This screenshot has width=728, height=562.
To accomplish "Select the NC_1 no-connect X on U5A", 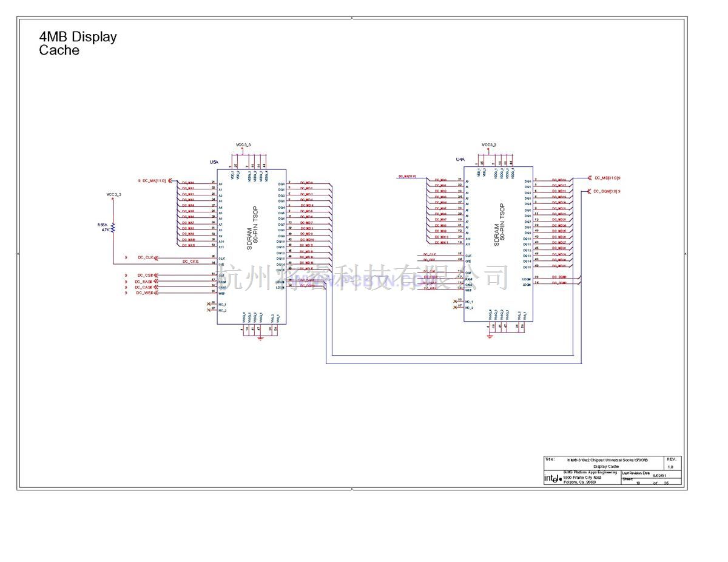I will [x=209, y=303].
